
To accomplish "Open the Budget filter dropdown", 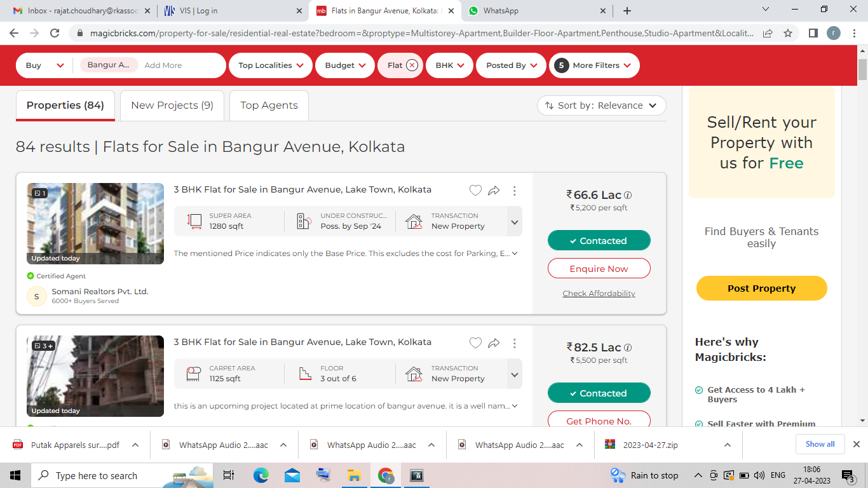I will pos(345,65).
